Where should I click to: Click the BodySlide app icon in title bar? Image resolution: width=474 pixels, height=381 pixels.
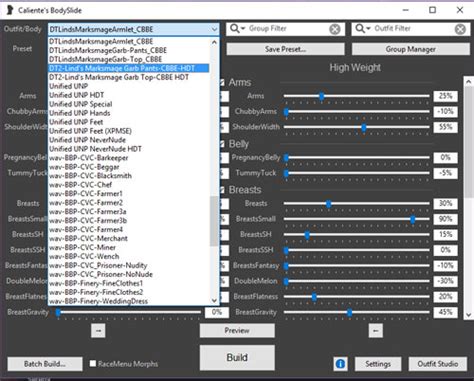(10, 10)
